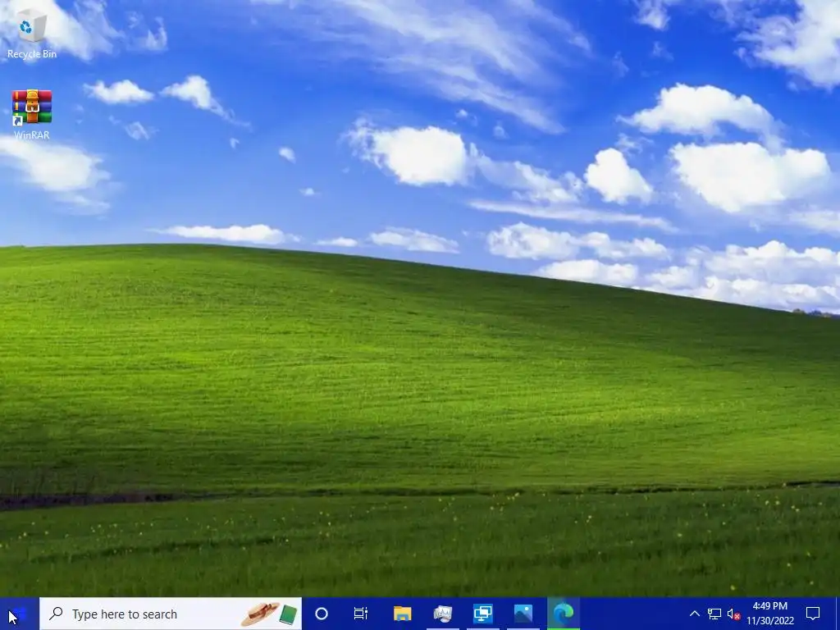Expand hidden system tray icons
Viewport: 840px width, 630px height.
click(694, 614)
